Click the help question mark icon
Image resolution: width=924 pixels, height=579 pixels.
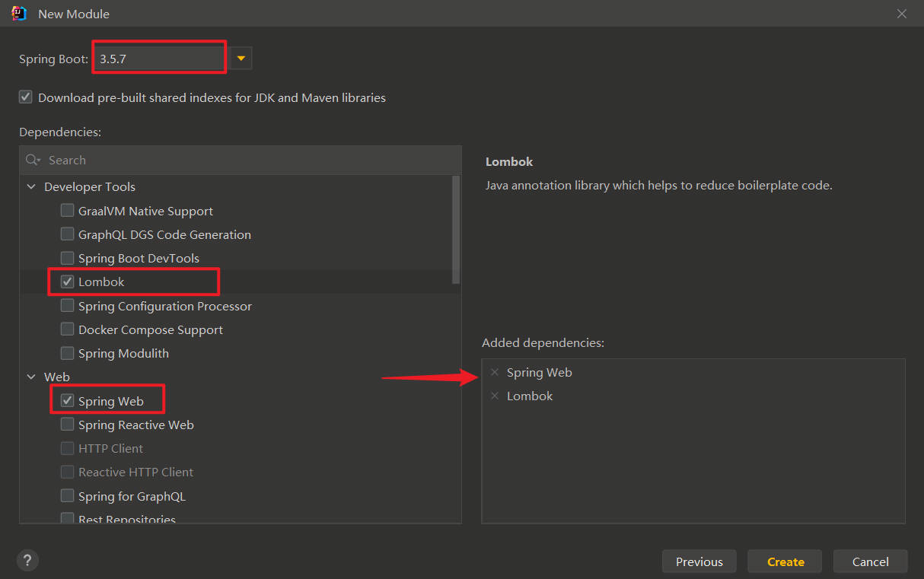tap(27, 561)
